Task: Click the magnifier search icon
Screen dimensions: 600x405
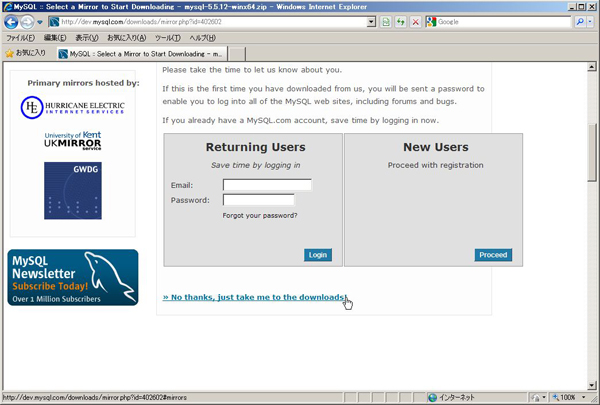Action: click(x=580, y=22)
